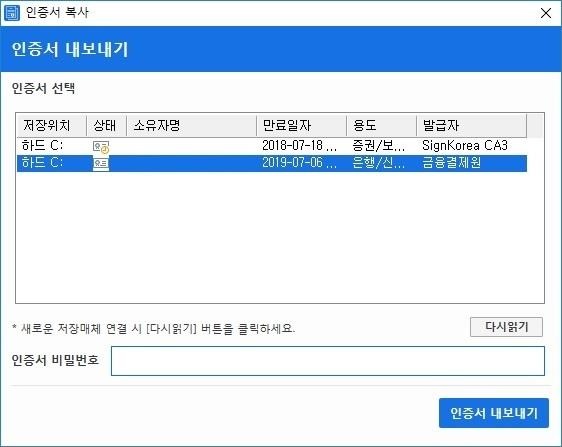
Task: Close the 인증서 복사 dialog
Action: 546,13
